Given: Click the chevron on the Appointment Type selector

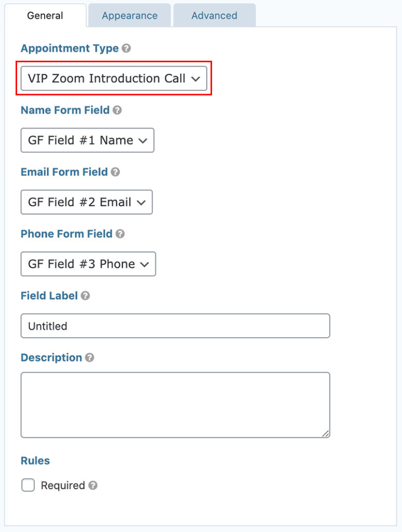Looking at the screenshot, I should tap(196, 78).
